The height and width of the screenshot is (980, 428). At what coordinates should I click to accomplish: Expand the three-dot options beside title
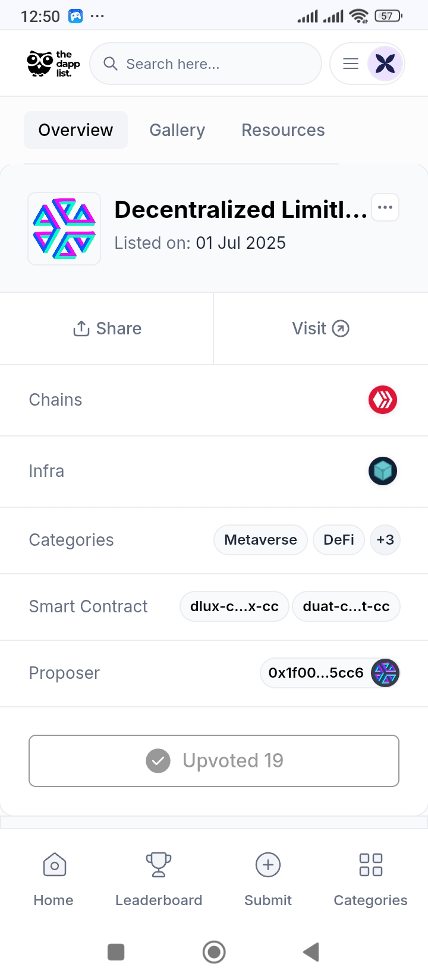click(x=385, y=207)
